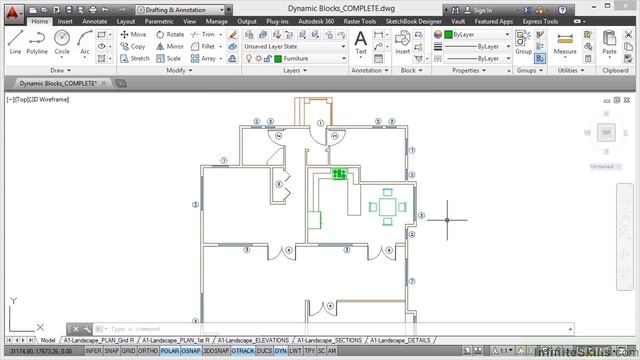Expand the Draw panel
Screen dimensions: 640x360
coord(60,71)
